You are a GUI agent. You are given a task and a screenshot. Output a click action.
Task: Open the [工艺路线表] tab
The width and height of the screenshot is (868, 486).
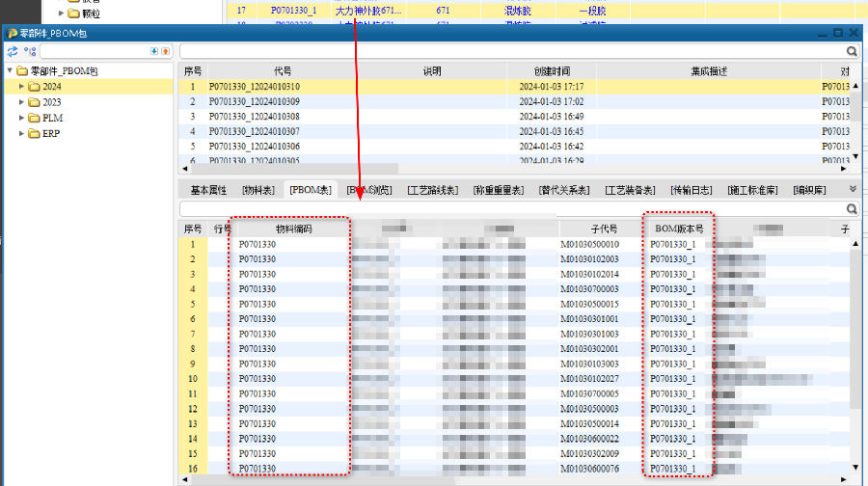click(x=433, y=190)
